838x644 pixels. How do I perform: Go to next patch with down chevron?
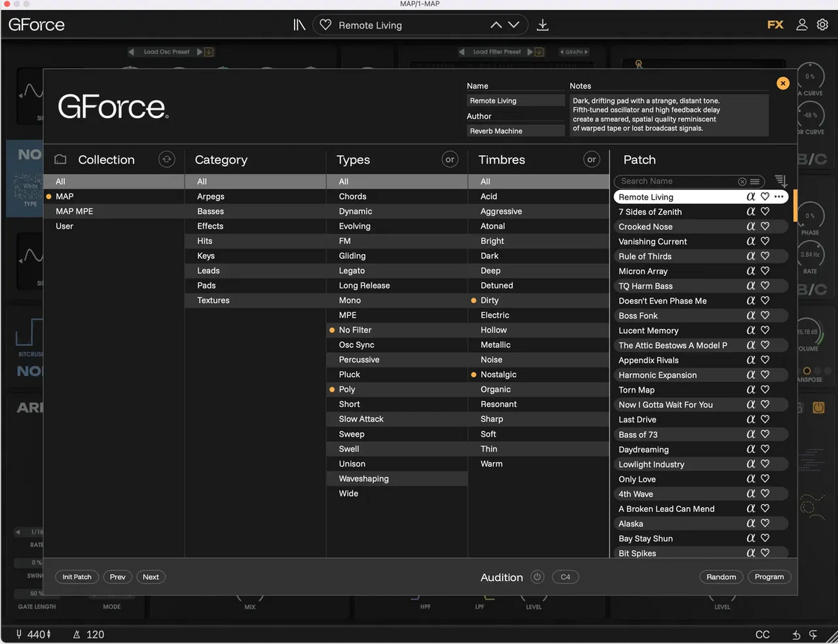click(x=514, y=25)
